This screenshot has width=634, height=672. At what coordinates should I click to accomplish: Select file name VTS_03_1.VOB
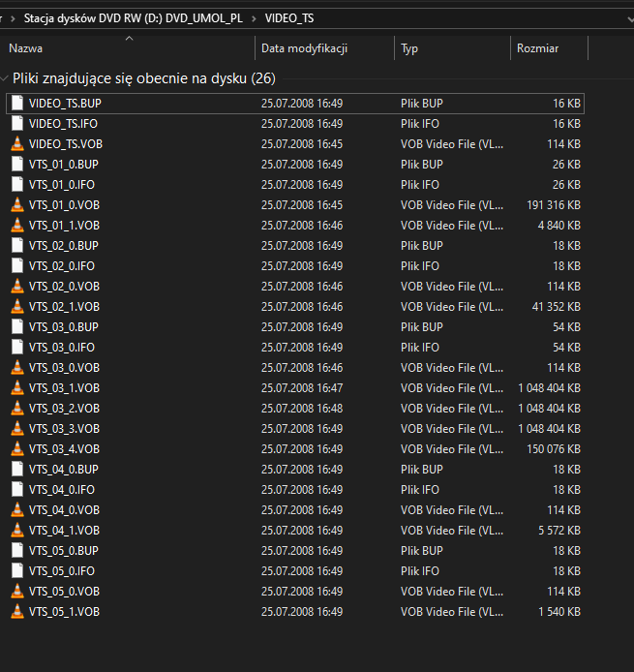[64, 388]
